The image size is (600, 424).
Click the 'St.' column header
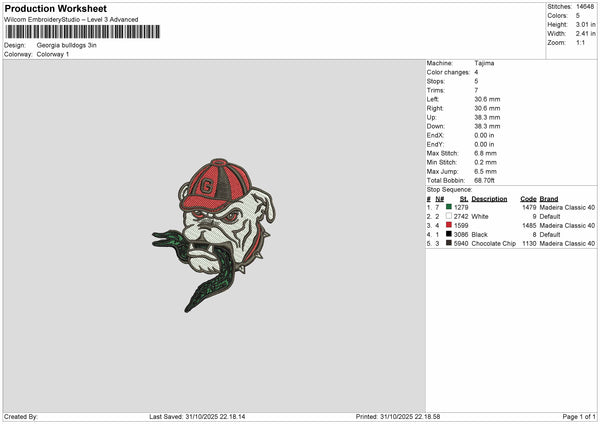(x=464, y=199)
